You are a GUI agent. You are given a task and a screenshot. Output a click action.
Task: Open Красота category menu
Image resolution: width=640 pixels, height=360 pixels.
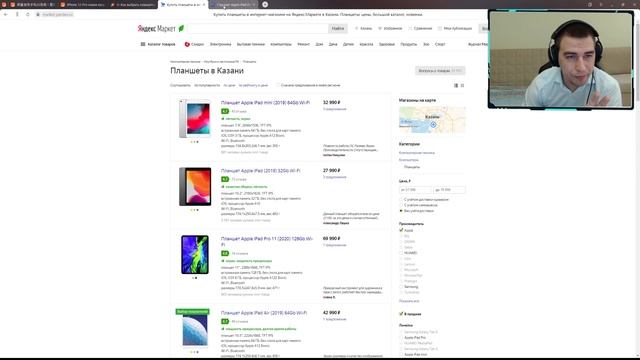click(x=366, y=44)
